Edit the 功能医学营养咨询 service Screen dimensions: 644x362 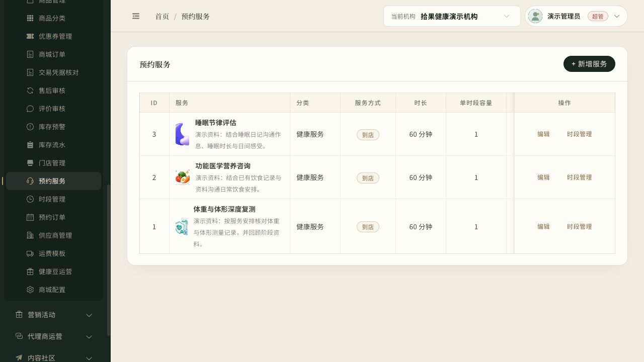[x=543, y=177]
